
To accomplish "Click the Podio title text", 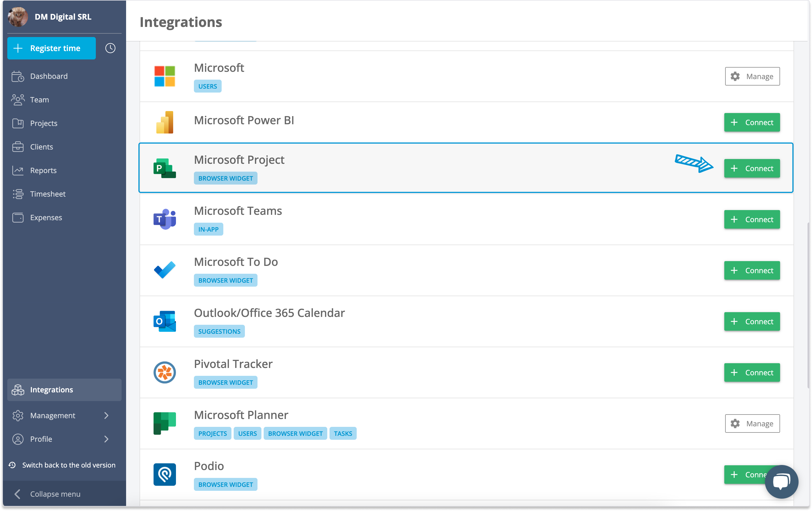I will (x=209, y=466).
